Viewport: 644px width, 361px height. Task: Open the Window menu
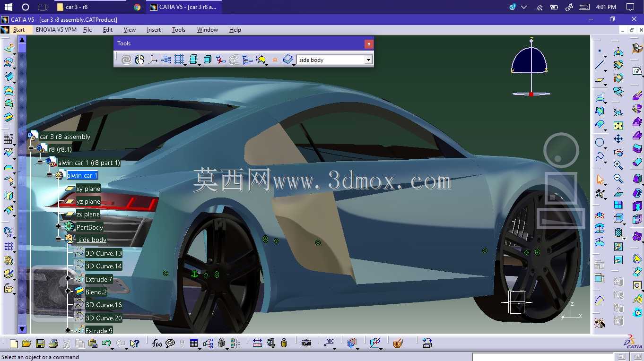pos(208,30)
